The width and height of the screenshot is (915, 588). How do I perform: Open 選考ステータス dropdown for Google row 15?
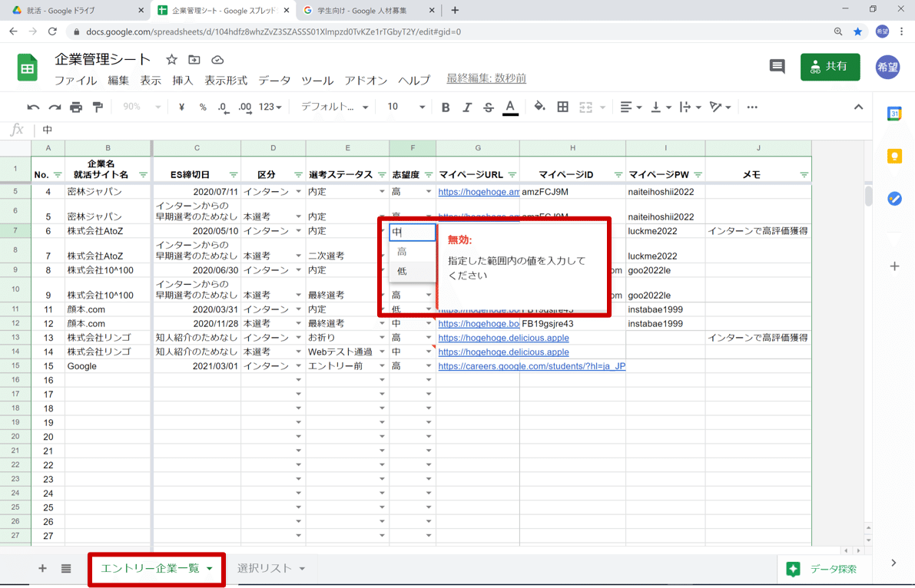(383, 366)
